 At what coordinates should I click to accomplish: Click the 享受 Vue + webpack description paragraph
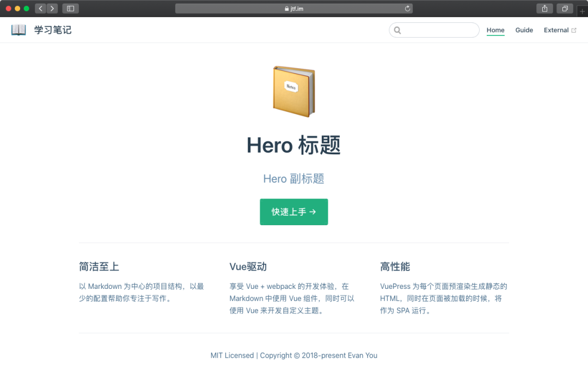tap(292, 299)
